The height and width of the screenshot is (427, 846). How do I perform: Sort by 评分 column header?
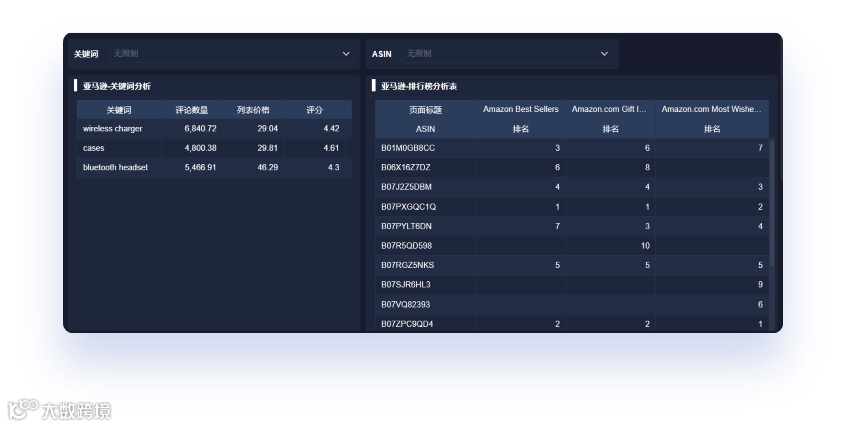point(315,110)
